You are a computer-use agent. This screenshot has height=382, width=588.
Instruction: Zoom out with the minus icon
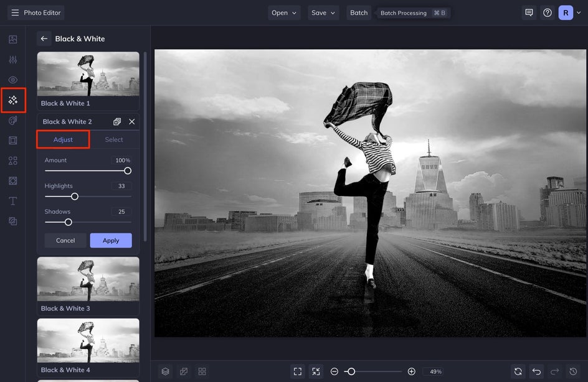coord(334,371)
